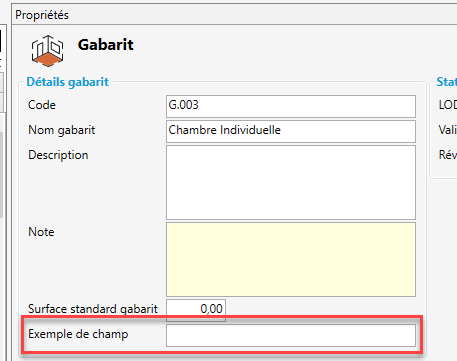This screenshot has width=457, height=361.
Task: Click the Code label
Action: click(x=42, y=105)
